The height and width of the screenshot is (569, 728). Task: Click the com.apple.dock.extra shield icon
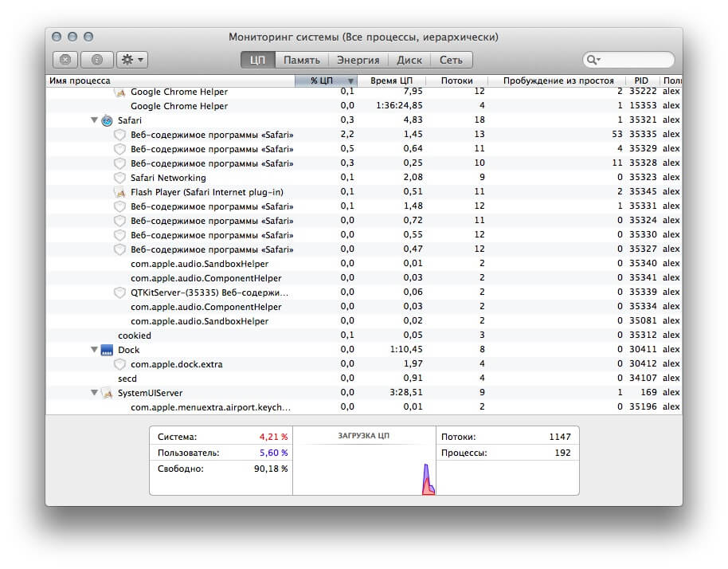click(x=119, y=364)
